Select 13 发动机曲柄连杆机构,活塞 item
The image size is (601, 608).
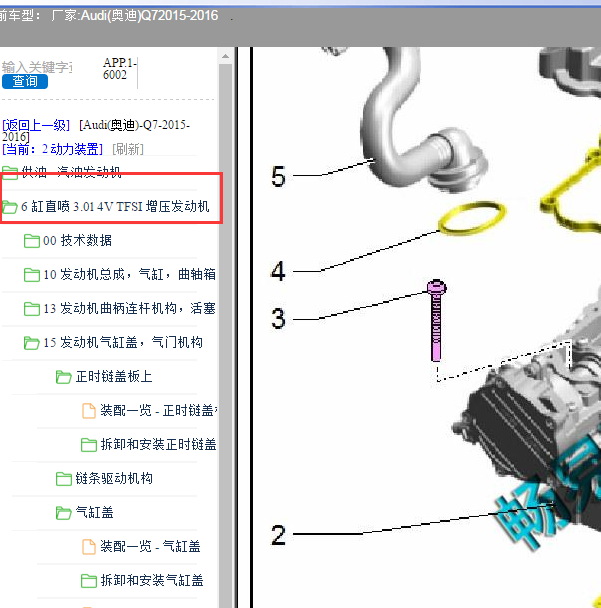click(129, 309)
